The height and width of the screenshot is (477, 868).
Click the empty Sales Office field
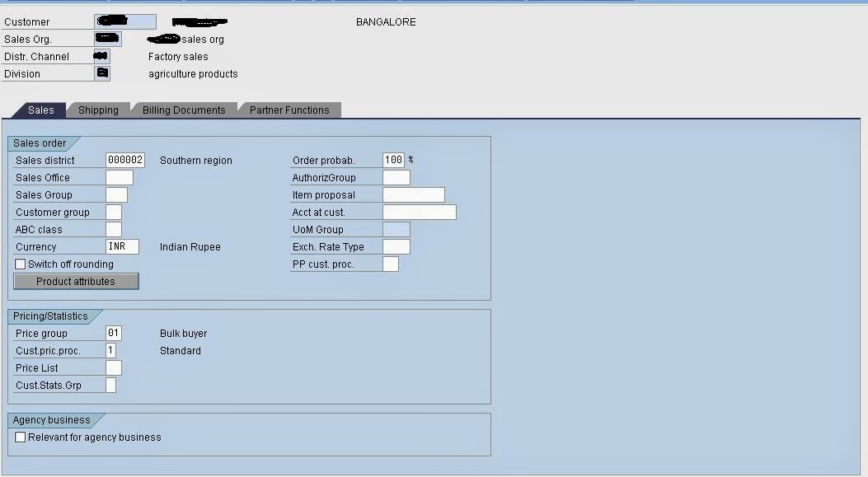click(118, 177)
